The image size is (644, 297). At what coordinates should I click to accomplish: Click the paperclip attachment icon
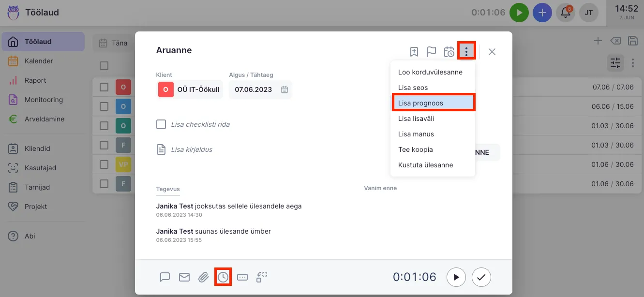pos(204,277)
